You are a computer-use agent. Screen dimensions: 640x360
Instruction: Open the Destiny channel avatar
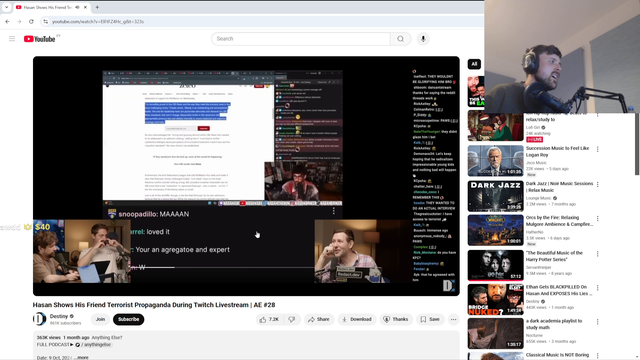[x=40, y=319]
